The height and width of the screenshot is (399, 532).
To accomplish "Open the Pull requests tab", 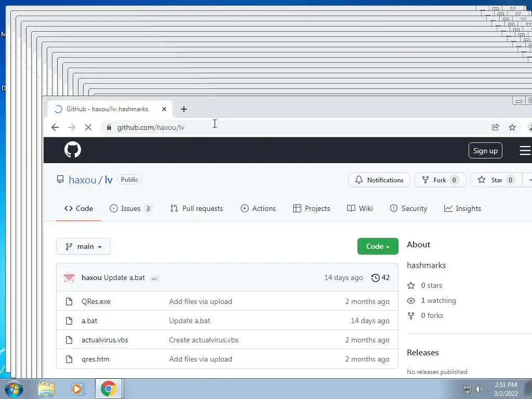I will tap(196, 208).
